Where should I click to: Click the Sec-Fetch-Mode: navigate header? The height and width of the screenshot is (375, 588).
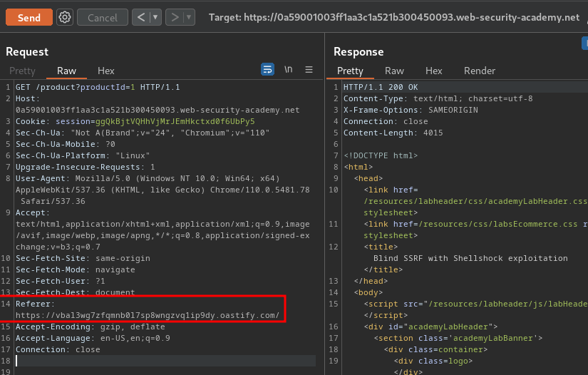pyautogui.click(x=75, y=269)
